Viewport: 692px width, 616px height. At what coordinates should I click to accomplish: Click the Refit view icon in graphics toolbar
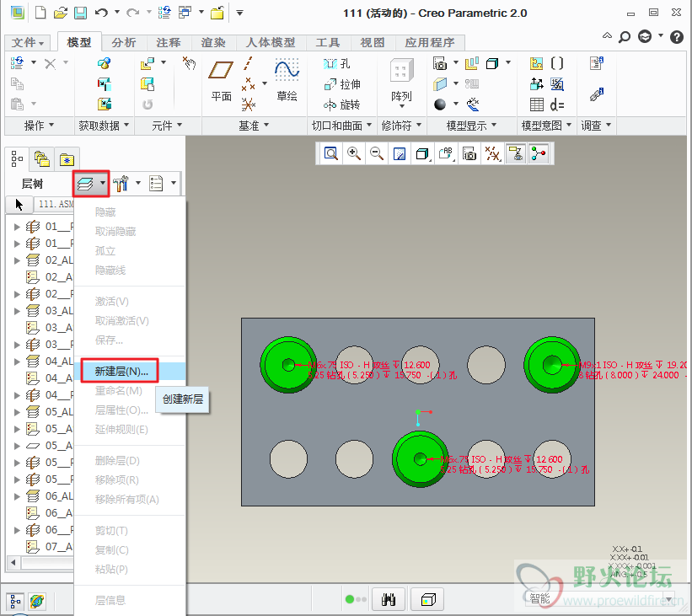click(331, 153)
